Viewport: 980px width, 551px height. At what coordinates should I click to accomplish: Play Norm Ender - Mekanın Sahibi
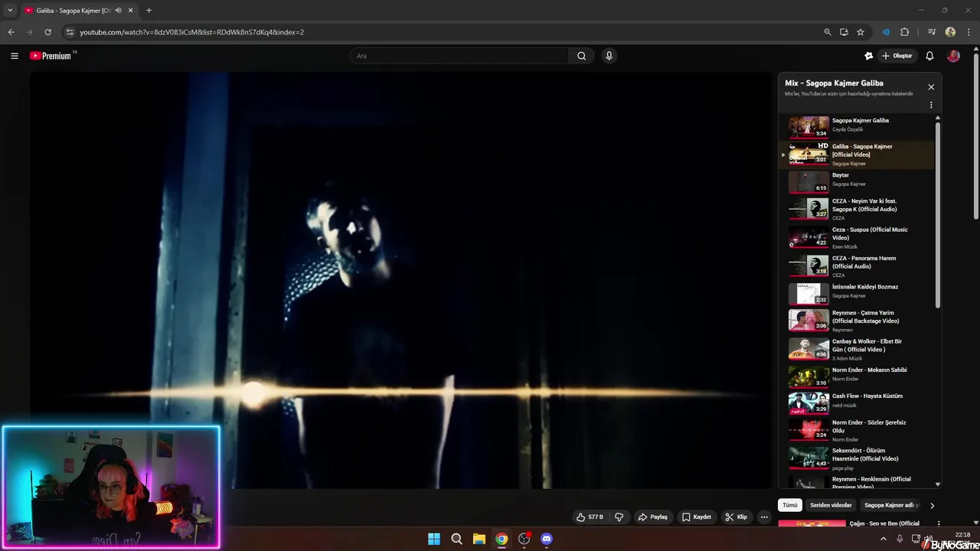(857, 376)
